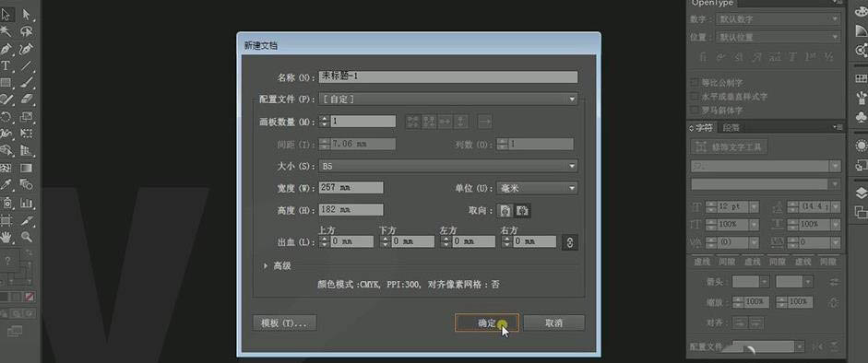Click the 上方 top bleed stepper arrows
868x363 pixels.
[x=325, y=241]
